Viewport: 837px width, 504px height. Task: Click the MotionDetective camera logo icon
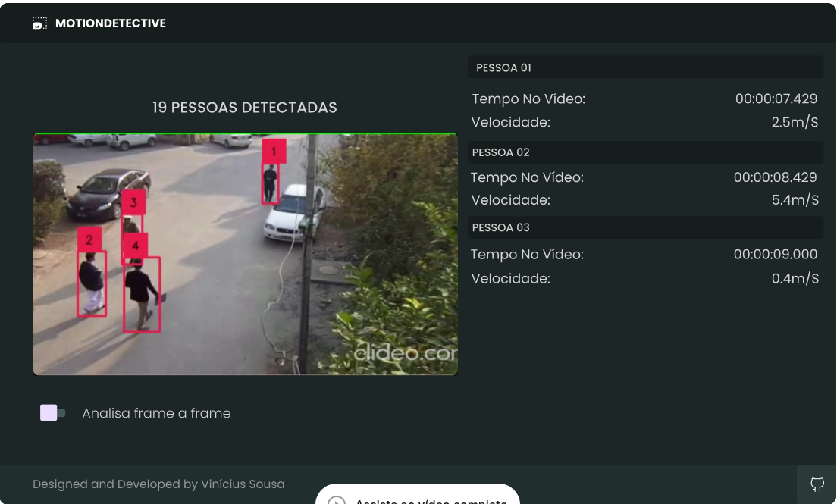pos(39,23)
